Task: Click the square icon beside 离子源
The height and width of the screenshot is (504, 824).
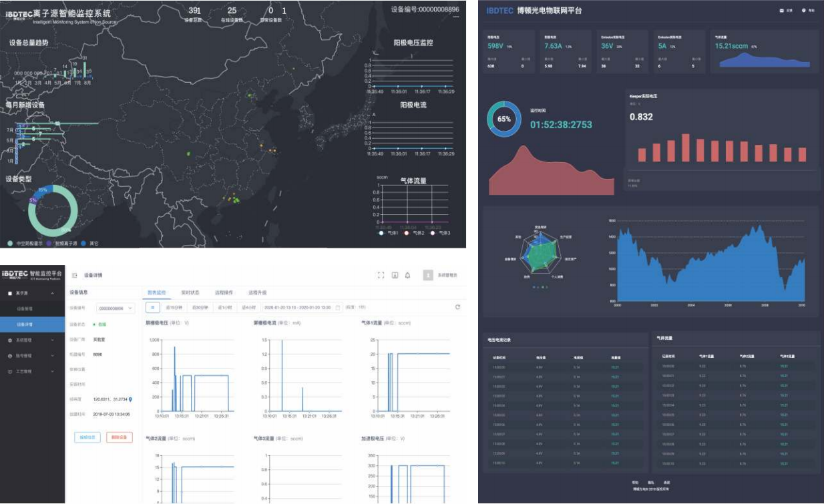Action: pos(9,293)
